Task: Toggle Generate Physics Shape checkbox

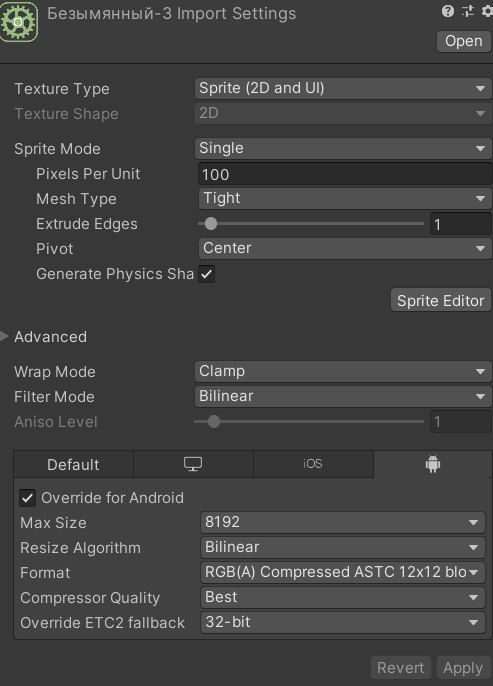Action: pos(206,274)
